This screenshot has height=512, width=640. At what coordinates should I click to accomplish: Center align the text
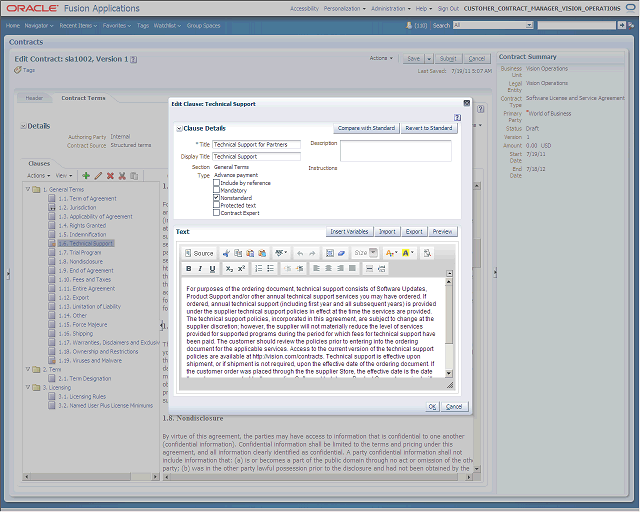328,269
